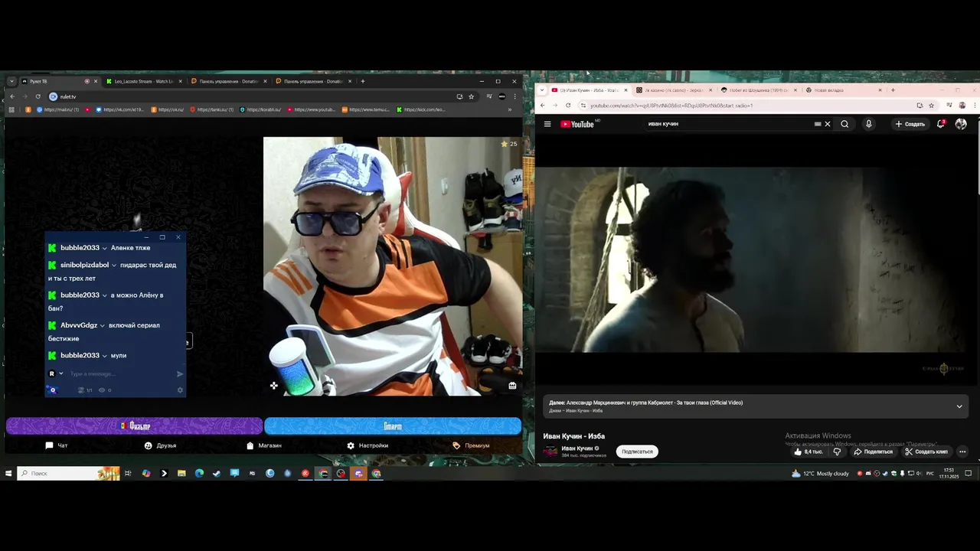Bookmark rulet.tv page with star icon
Screen dimensions: 980x551
pyautogui.click(x=472, y=96)
